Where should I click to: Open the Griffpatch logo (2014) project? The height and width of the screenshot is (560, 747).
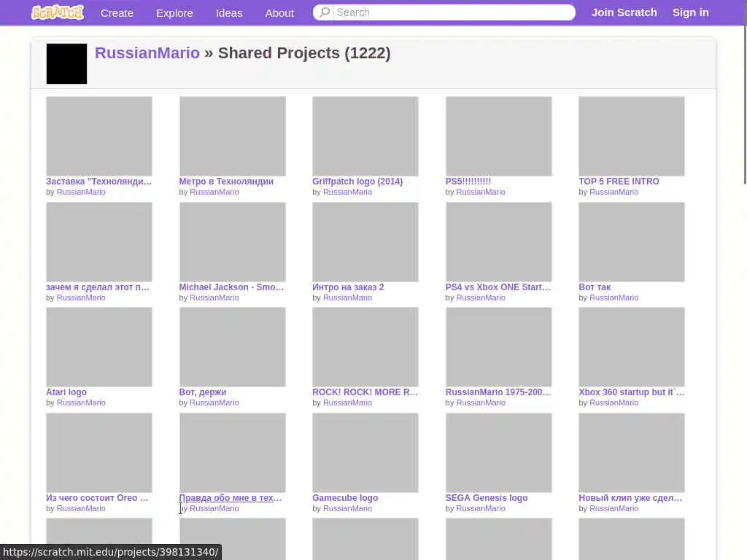(x=357, y=182)
